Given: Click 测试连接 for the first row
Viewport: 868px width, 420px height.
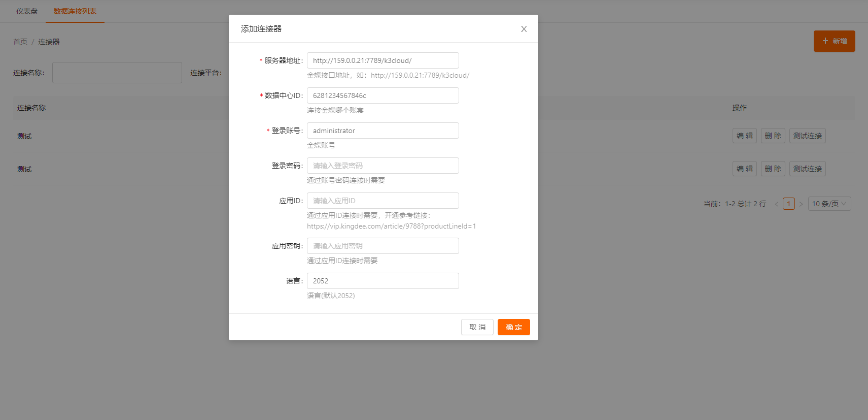Looking at the screenshot, I should click(807, 136).
